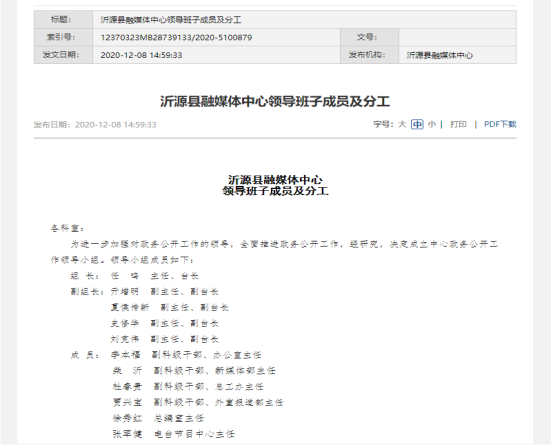The image size is (554, 445).
Task: Click the 字号 label beside size options
Action: 383,124
